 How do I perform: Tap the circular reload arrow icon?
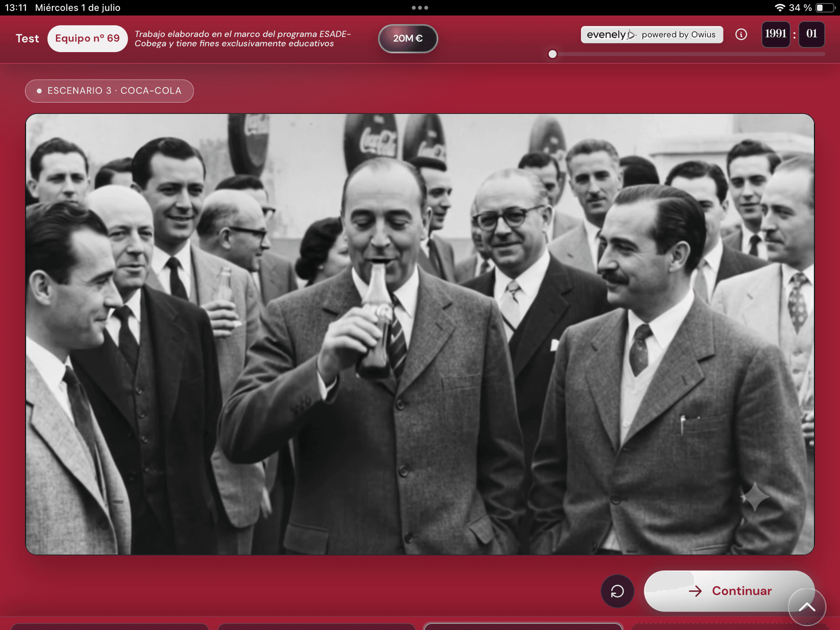pyautogui.click(x=617, y=591)
